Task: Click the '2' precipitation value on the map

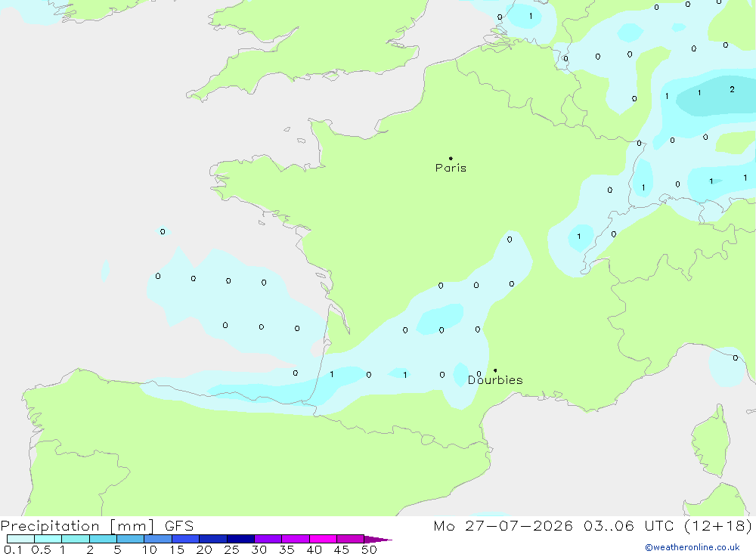Action: coord(732,89)
